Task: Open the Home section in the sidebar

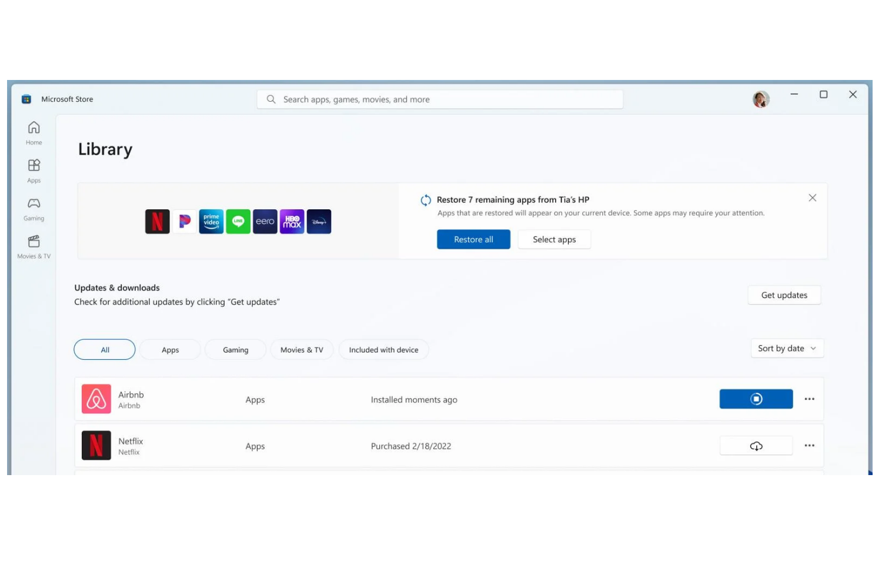Action: 34,132
